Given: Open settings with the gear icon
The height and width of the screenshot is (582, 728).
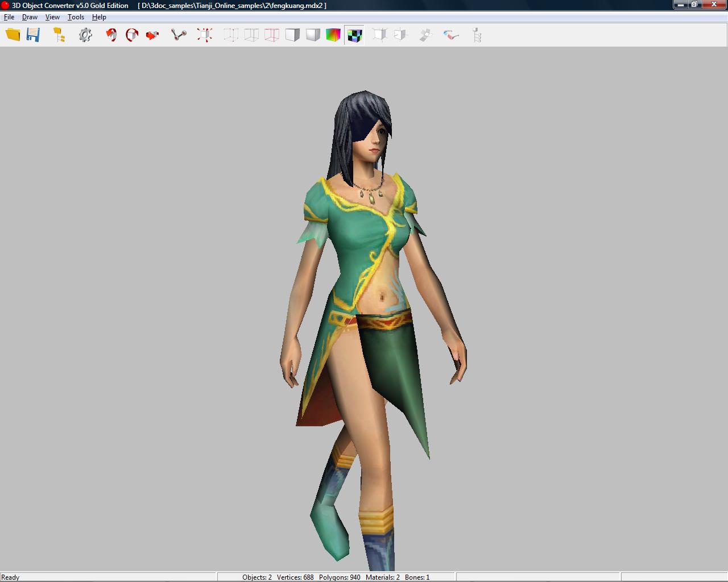Looking at the screenshot, I should pos(85,35).
